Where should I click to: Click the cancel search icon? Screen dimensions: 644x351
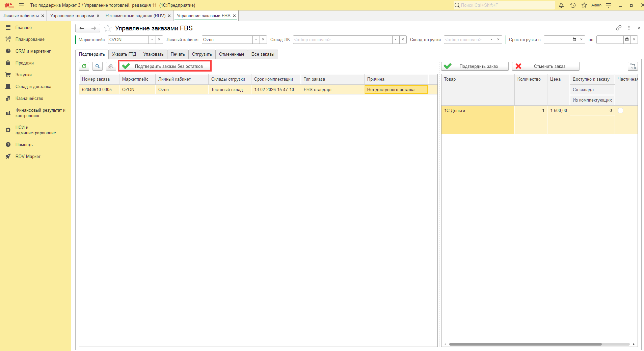click(111, 66)
